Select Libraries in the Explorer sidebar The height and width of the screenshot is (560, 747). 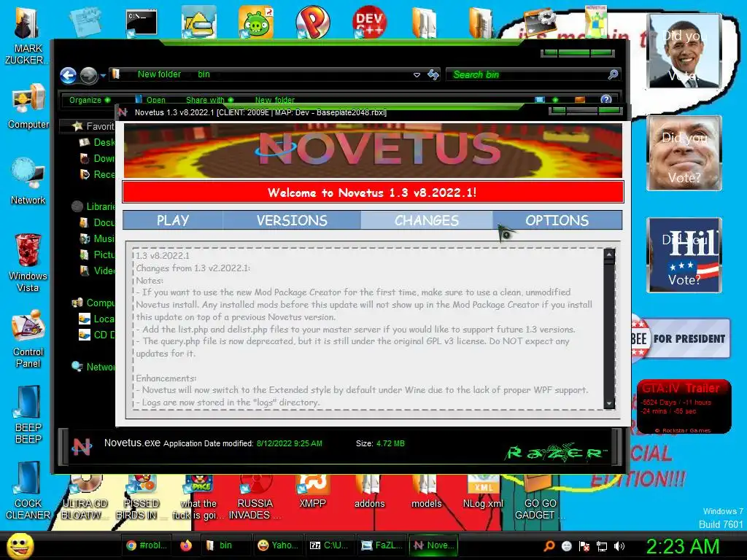click(x=93, y=206)
